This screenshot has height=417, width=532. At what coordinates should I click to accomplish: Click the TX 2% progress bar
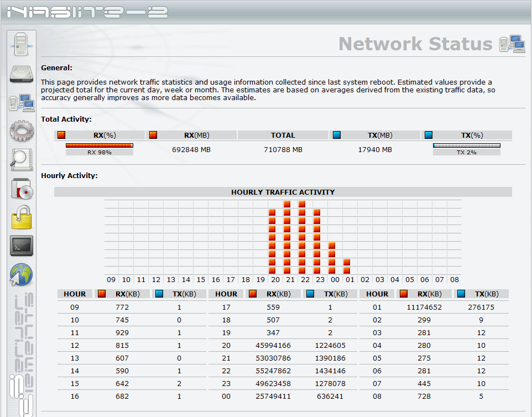coord(466,146)
